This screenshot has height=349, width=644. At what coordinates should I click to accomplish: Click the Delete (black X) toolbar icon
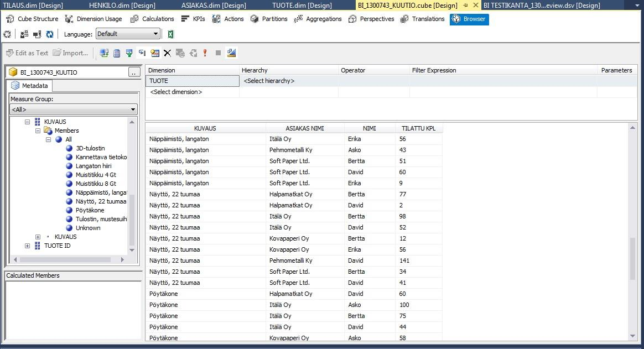(167, 53)
